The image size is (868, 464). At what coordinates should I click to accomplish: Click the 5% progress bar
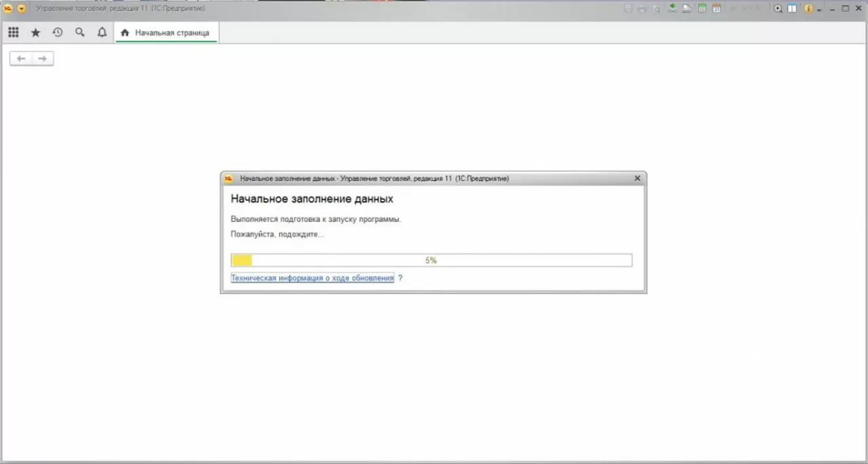(x=431, y=260)
